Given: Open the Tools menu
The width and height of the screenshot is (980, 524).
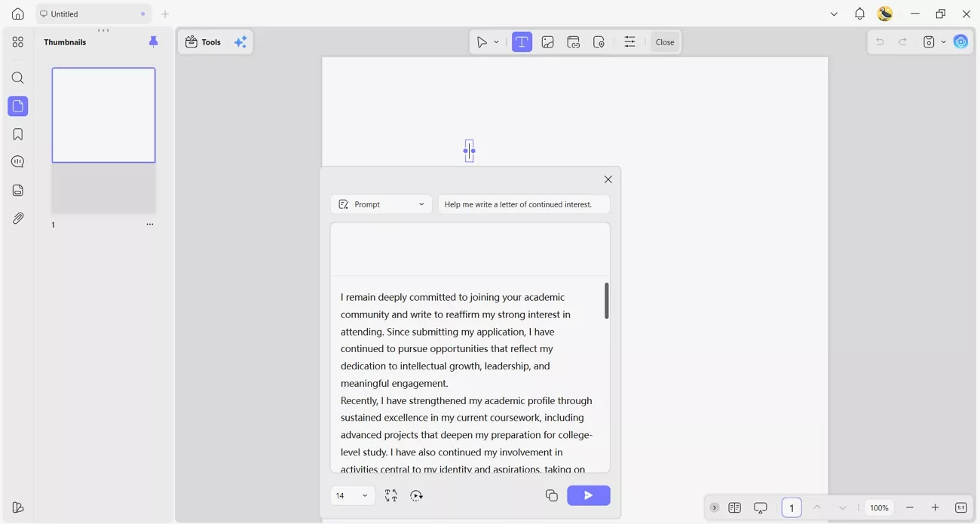Looking at the screenshot, I should coord(202,41).
